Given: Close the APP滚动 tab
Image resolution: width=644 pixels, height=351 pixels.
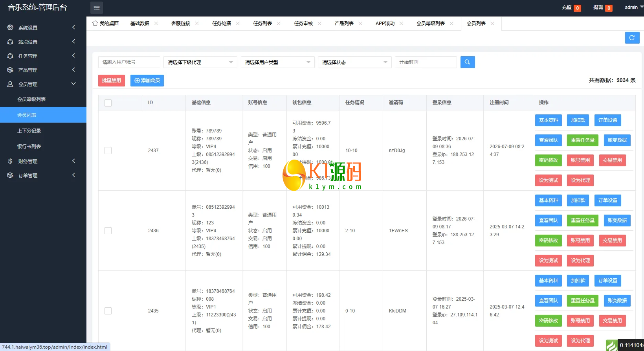Looking at the screenshot, I should [x=401, y=24].
